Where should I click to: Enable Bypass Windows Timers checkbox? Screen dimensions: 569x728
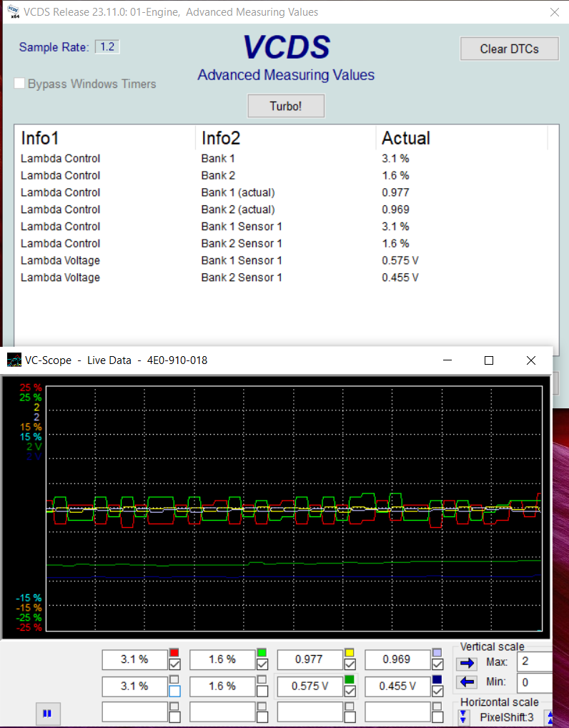pyautogui.click(x=20, y=84)
